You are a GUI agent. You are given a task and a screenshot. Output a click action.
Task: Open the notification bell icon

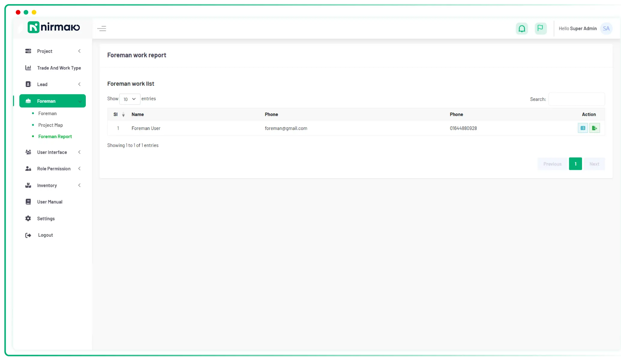pos(522,28)
